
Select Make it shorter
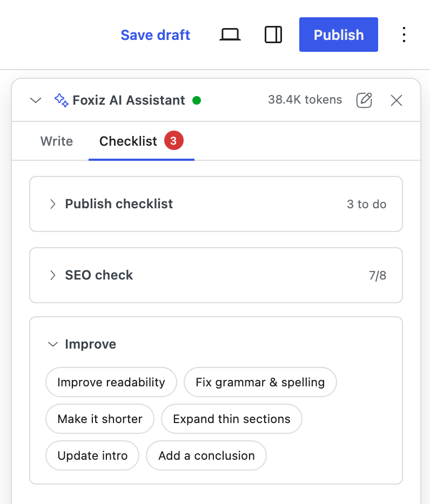pyautogui.click(x=100, y=419)
